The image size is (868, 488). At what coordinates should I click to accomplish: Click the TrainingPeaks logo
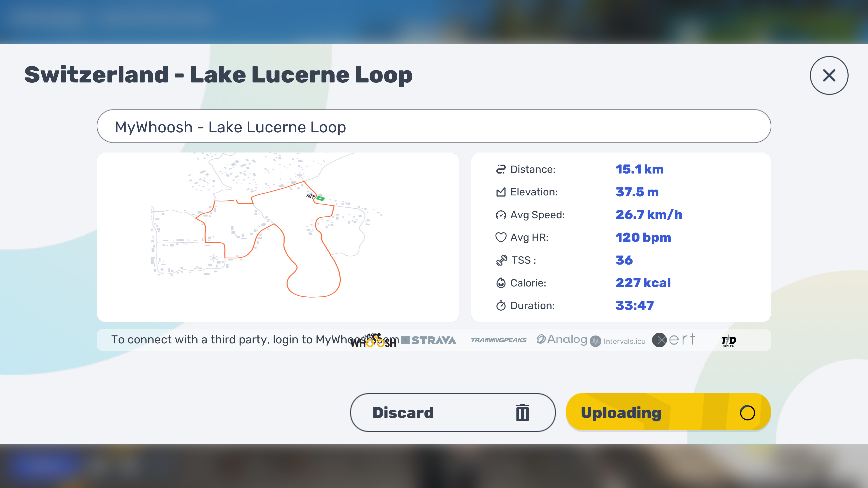tap(499, 340)
